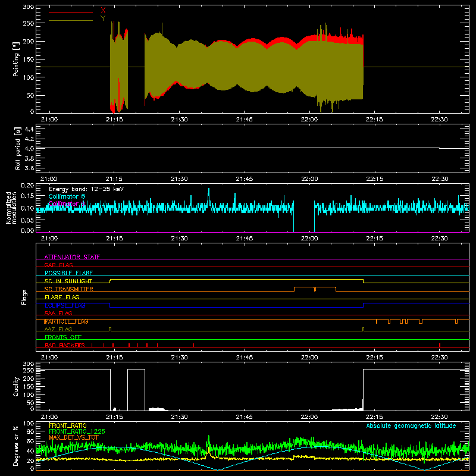Click the '0.20' tick on modulation axis
476x476 pixels.
[27, 186]
